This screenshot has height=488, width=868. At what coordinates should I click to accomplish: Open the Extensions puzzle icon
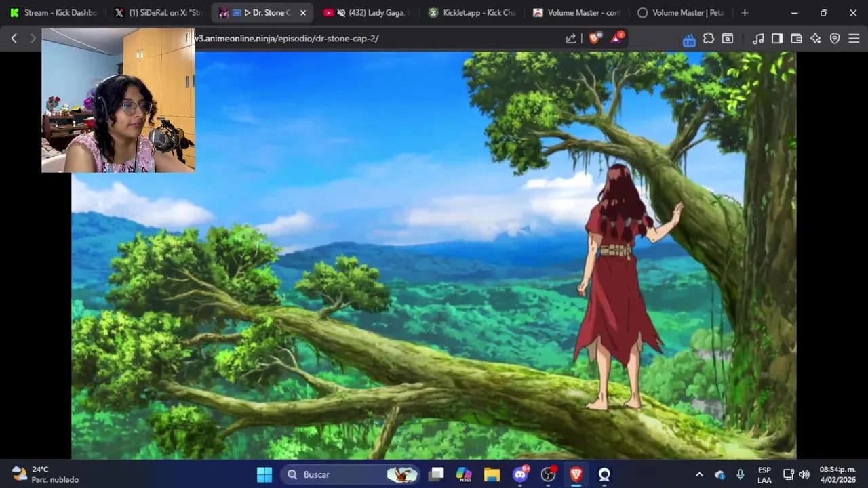(709, 39)
